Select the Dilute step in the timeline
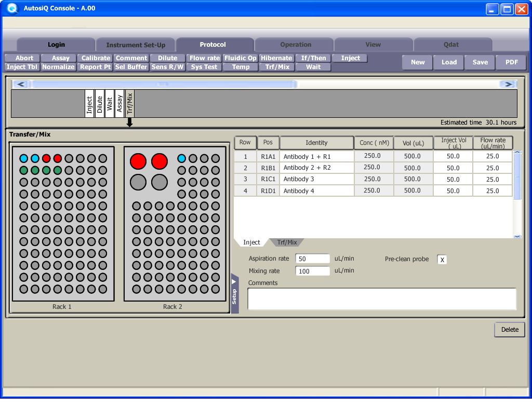This screenshot has height=408, width=532. coord(99,104)
